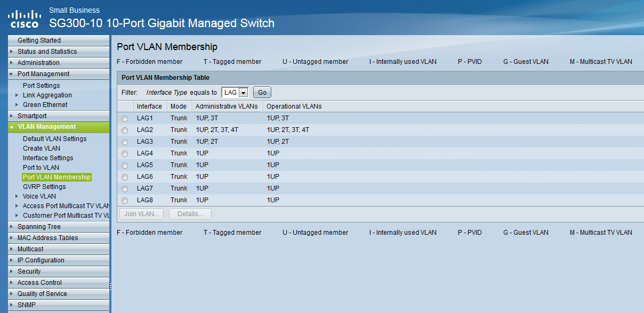Select the LAG2 row radio button

(125, 130)
